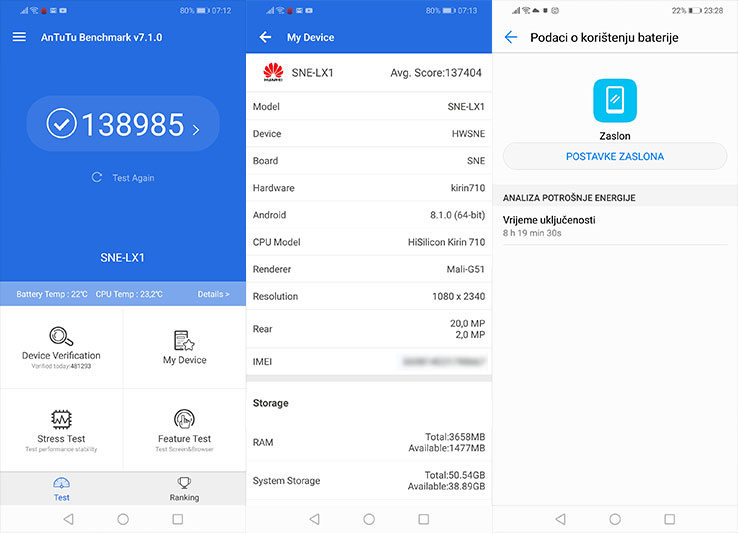Open recent apps square on right screen
The width and height of the screenshot is (738, 533).
click(669, 519)
